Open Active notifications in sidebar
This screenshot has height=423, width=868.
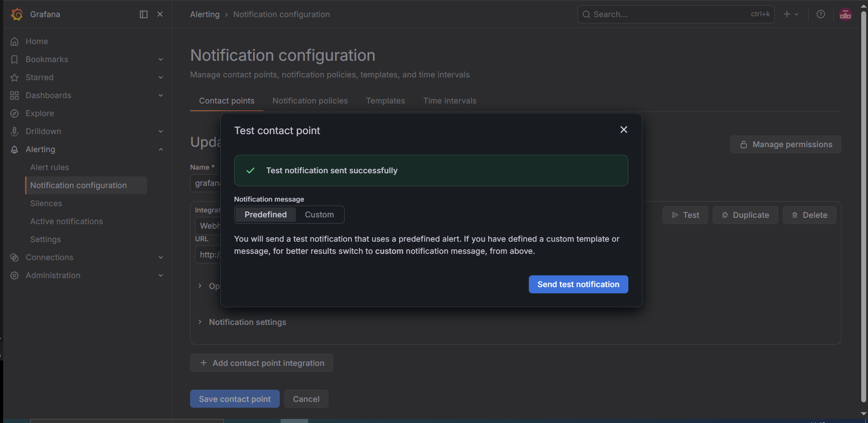[x=67, y=221]
